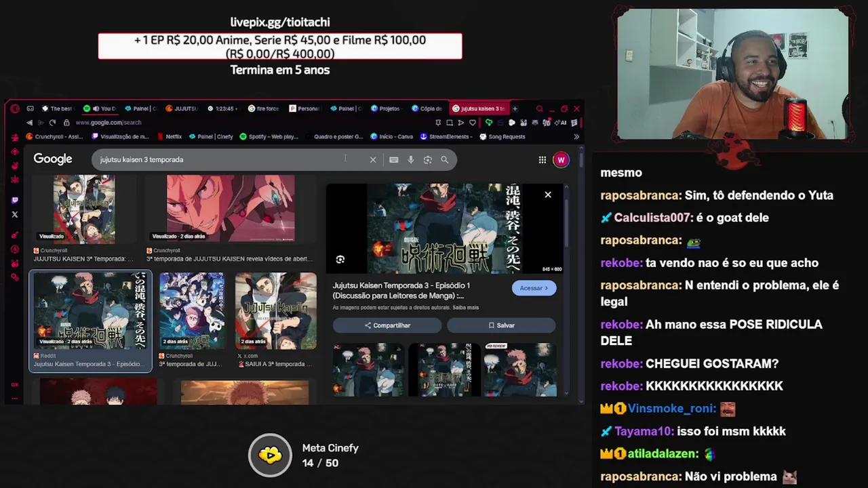Image resolution: width=868 pixels, height=488 pixels.
Task: Open 'Visualização de m...' bookmark
Action: click(120, 136)
